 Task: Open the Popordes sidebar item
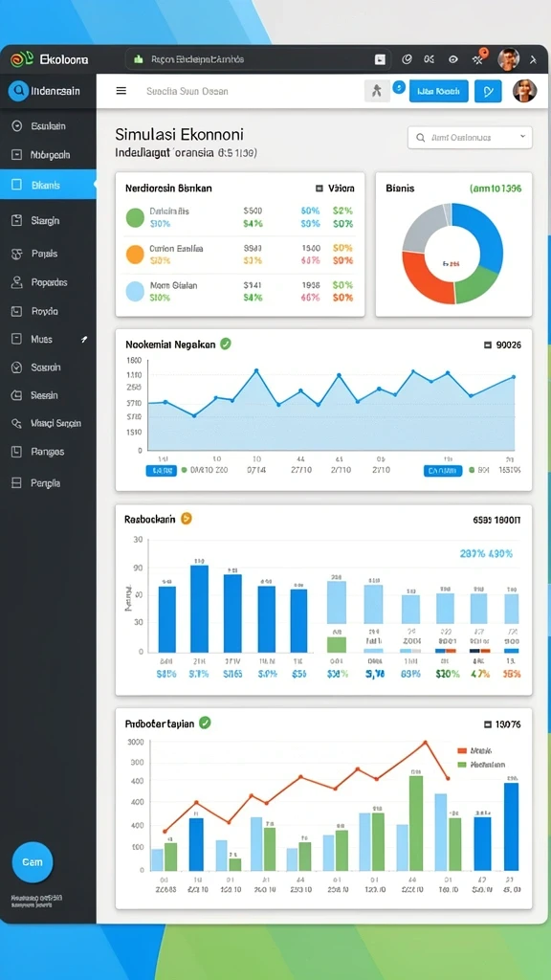point(48,282)
